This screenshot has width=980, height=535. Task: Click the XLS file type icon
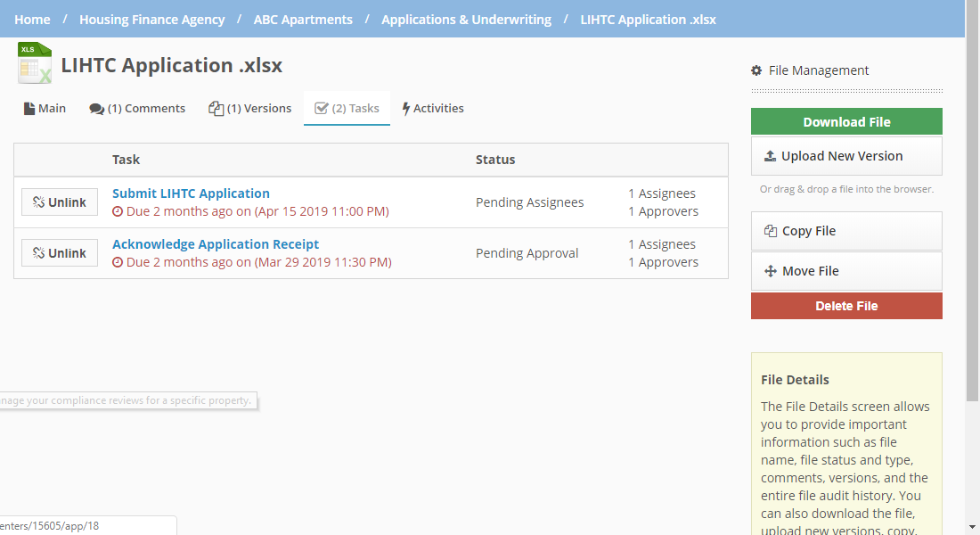(35, 62)
